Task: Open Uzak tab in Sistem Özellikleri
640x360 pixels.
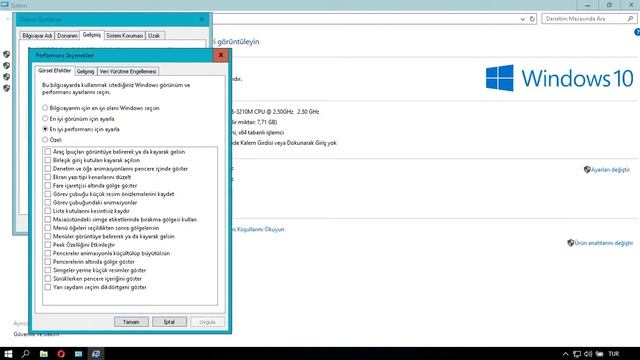Action: click(154, 36)
